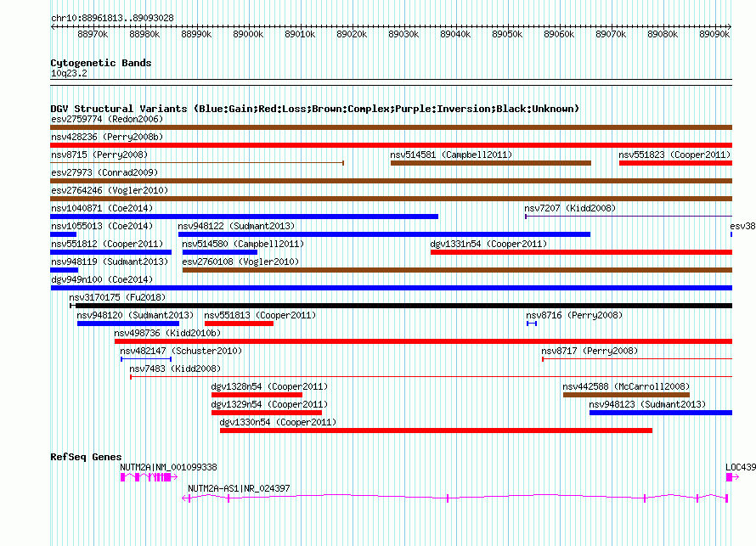Screen dimensions: 756x546
Task: Click nsv482147 (Schuster2010) thin blue feature
Action: click(146, 359)
